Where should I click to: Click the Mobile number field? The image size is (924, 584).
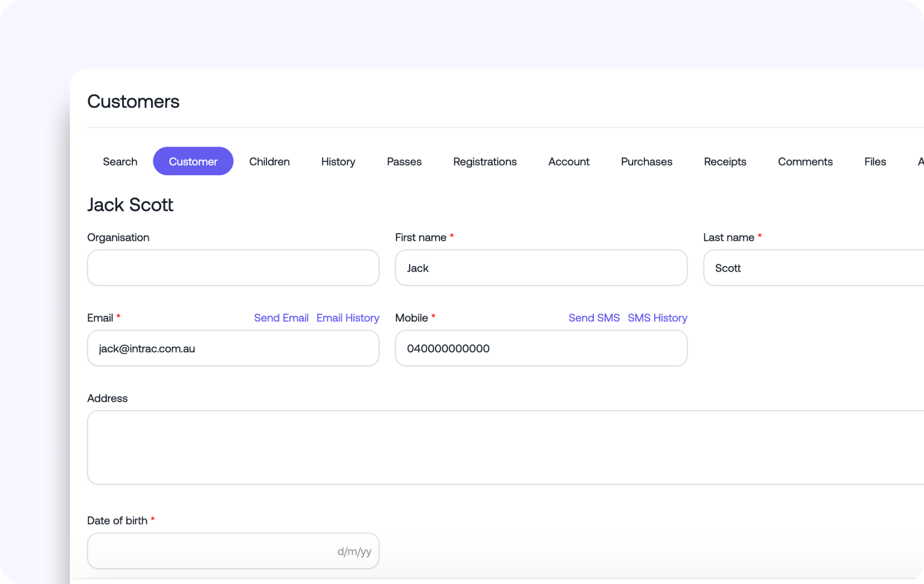tap(541, 348)
